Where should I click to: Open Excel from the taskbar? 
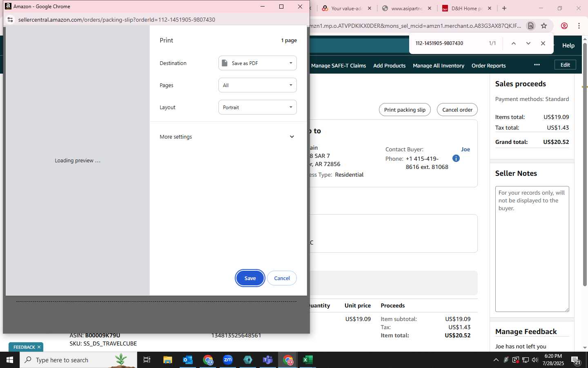pos(308,360)
